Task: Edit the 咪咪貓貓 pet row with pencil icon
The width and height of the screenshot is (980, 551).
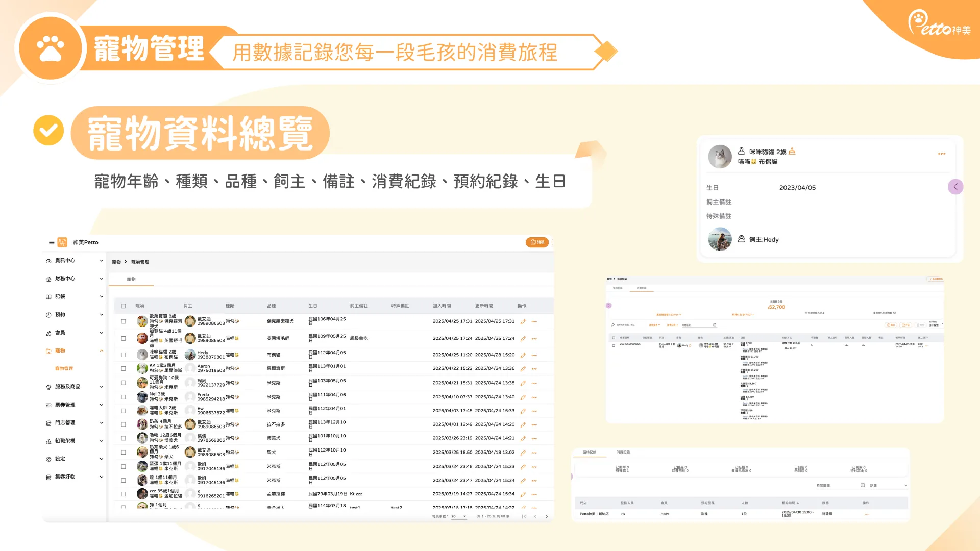Action: (523, 355)
